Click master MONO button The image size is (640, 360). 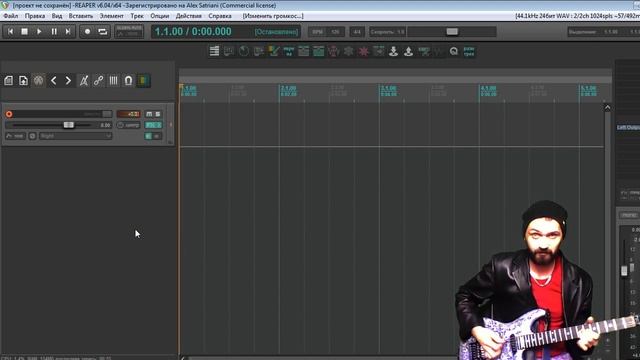click(629, 215)
